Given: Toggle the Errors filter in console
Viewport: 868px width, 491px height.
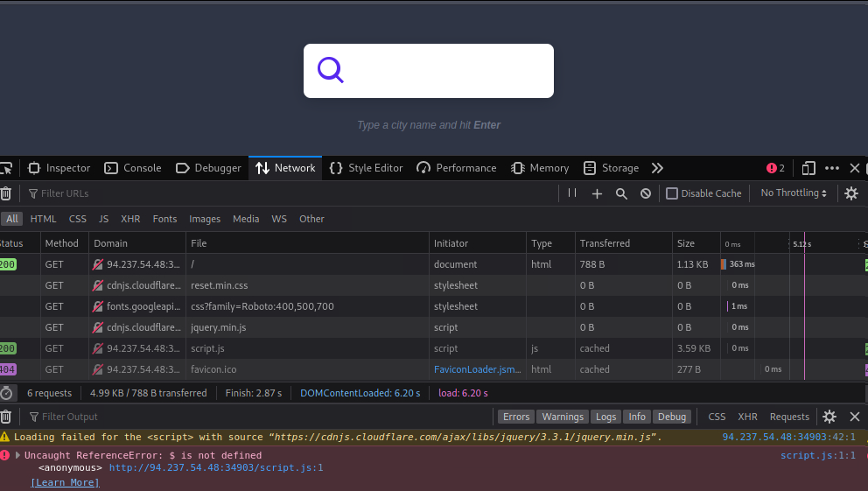Looking at the screenshot, I should 516,417.
